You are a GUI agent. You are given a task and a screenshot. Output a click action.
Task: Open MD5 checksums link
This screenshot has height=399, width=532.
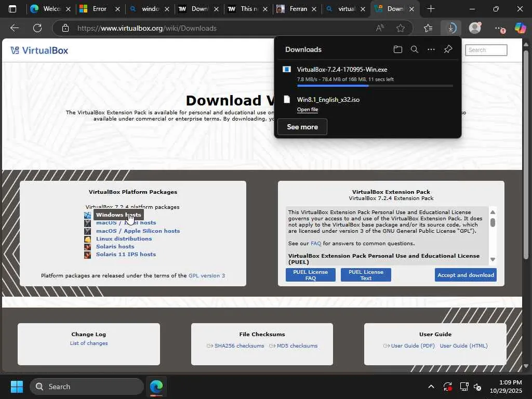297,345
